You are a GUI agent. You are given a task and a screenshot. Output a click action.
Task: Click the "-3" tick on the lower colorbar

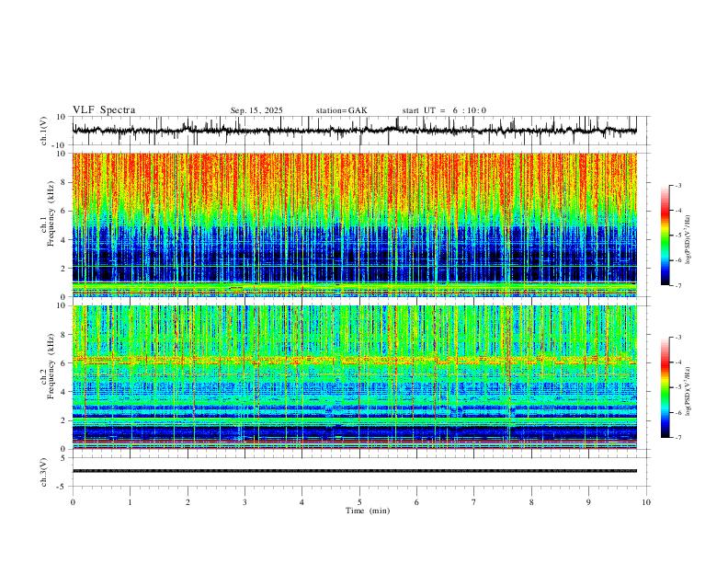(677, 338)
